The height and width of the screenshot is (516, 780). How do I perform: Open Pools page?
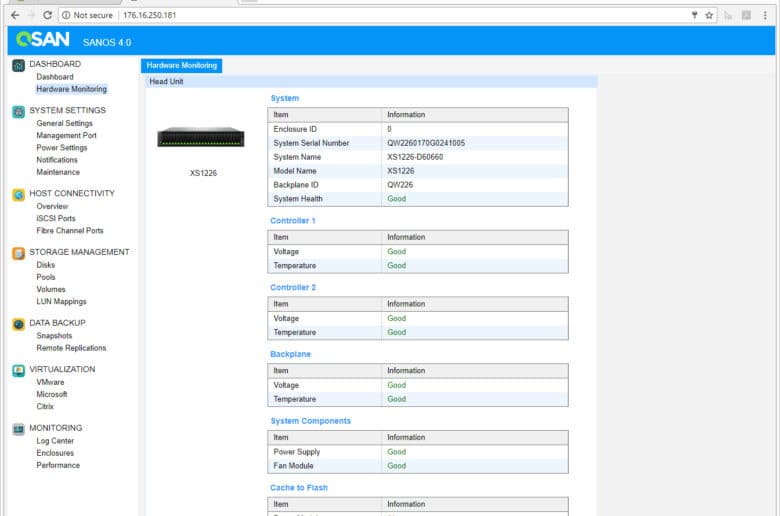[x=46, y=277]
